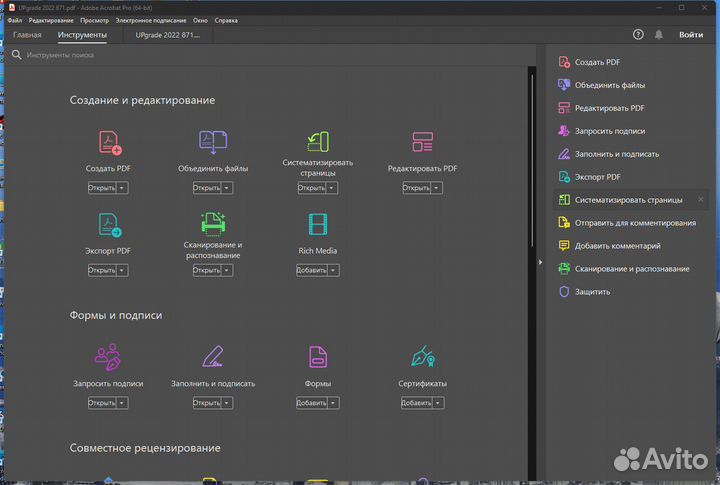Open the Request Signatures (Запросить подписи) icon
The height and width of the screenshot is (485, 720).
pyautogui.click(x=108, y=357)
